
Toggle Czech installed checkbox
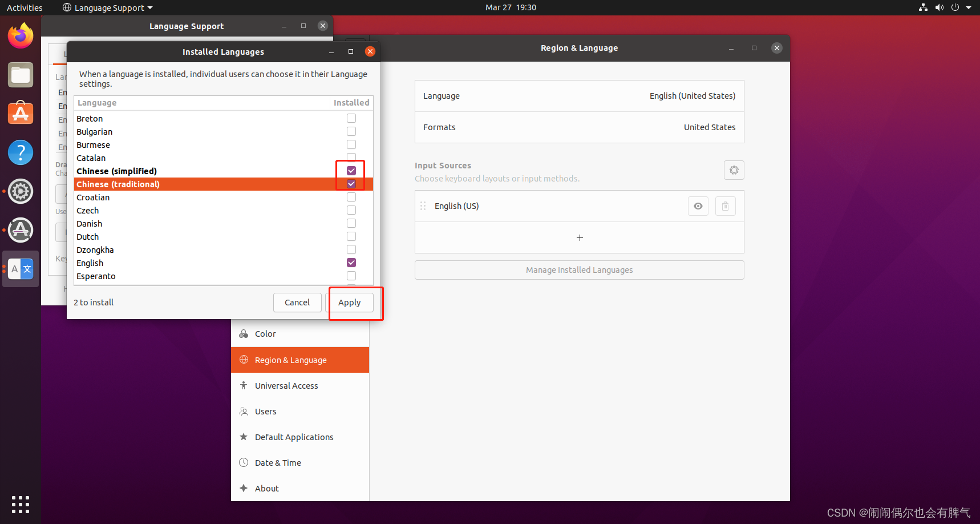pos(351,210)
